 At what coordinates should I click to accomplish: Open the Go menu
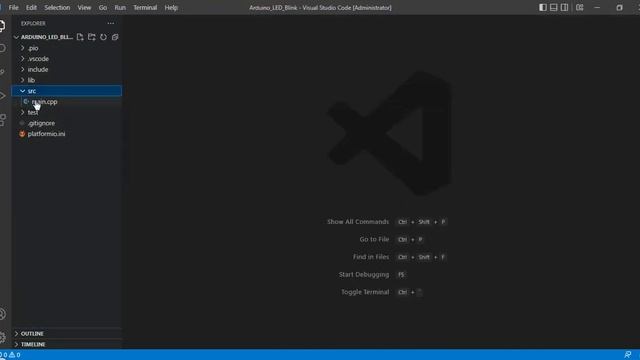tap(102, 7)
